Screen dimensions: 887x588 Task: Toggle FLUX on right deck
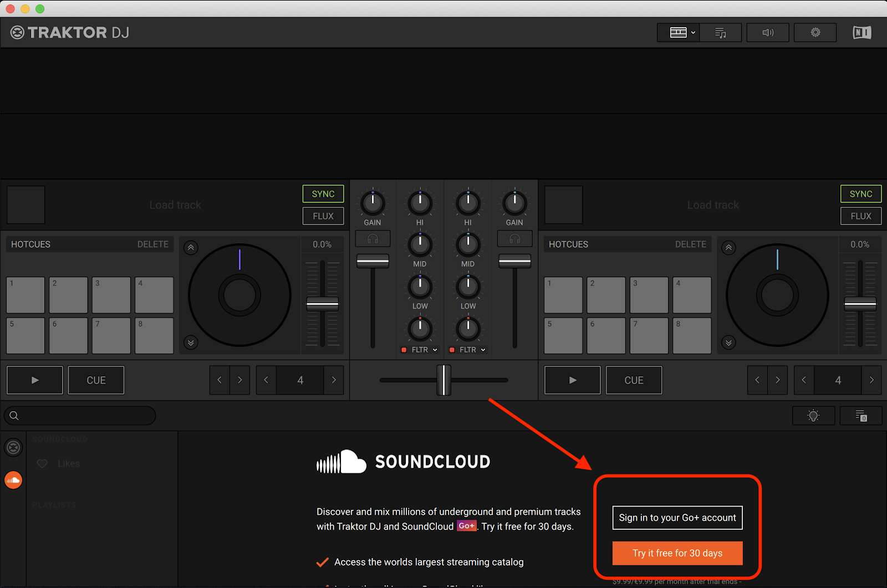click(x=861, y=216)
